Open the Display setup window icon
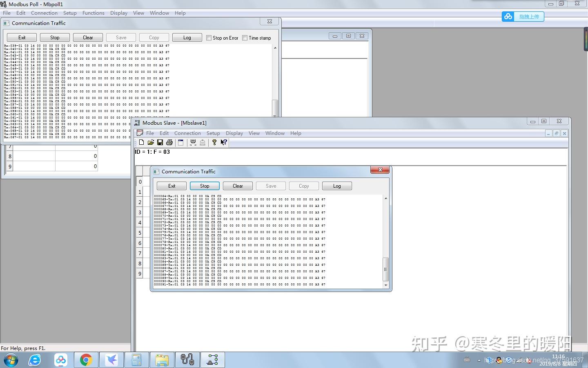Viewport: 588px width, 368px height. coord(180,142)
